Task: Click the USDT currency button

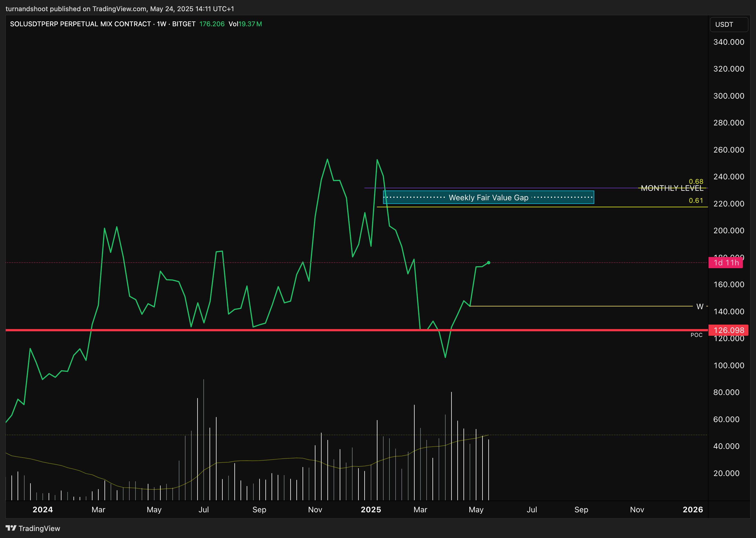Action: [729, 25]
